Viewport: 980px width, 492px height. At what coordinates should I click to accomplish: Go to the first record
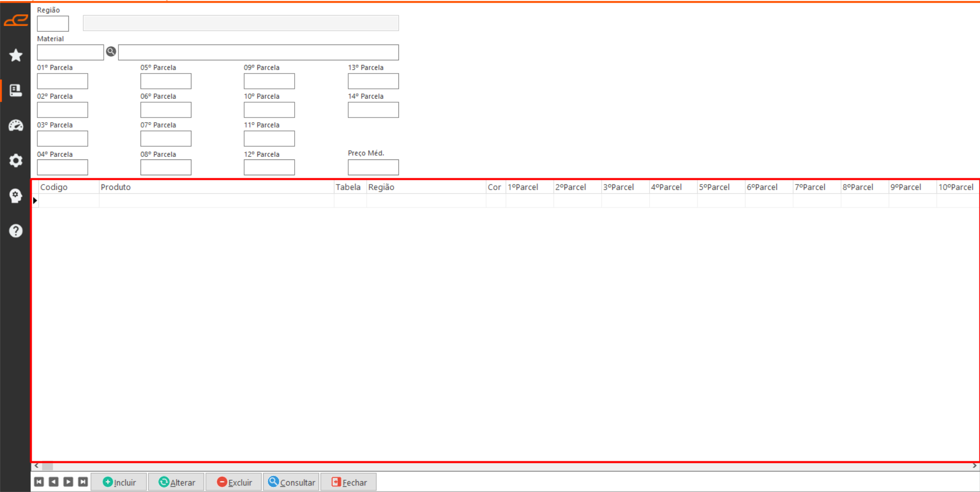(x=39, y=482)
